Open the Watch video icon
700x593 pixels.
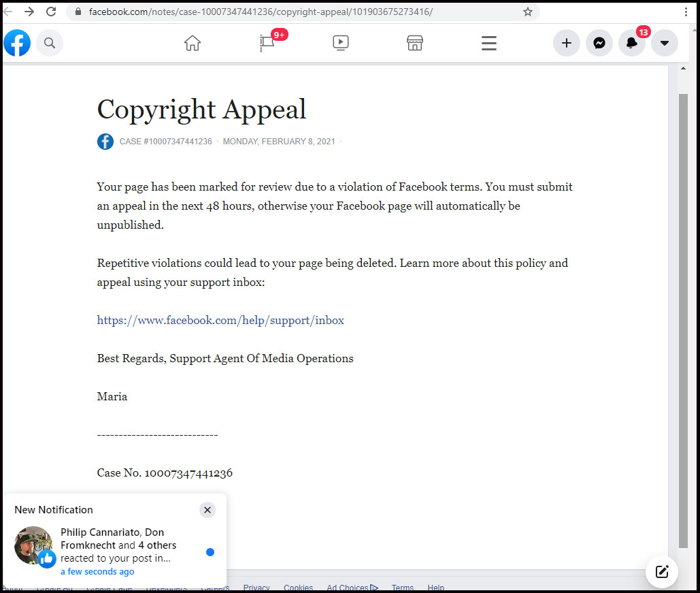341,43
